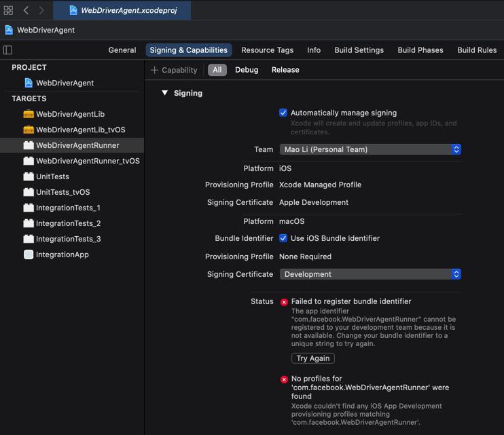Open the related items grid icon
The width and height of the screenshot is (504, 435).
pyautogui.click(x=8, y=10)
